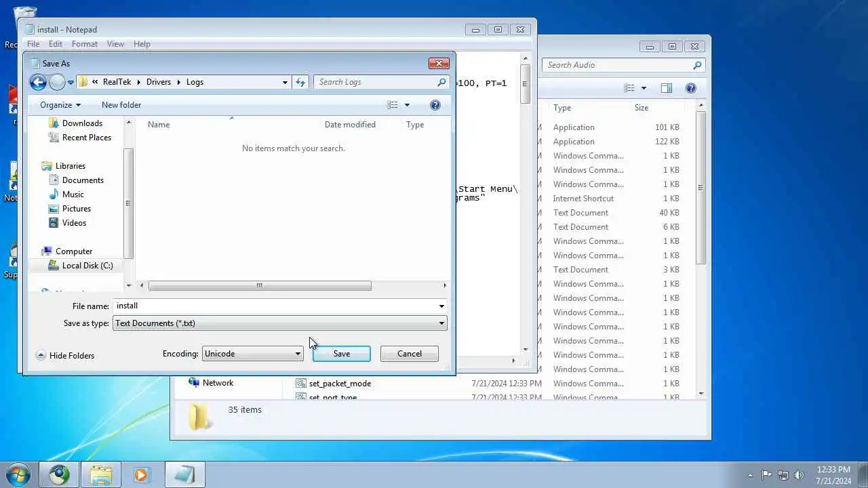This screenshot has width=868, height=488.
Task: Click the Organize dropdown button
Action: 60,105
